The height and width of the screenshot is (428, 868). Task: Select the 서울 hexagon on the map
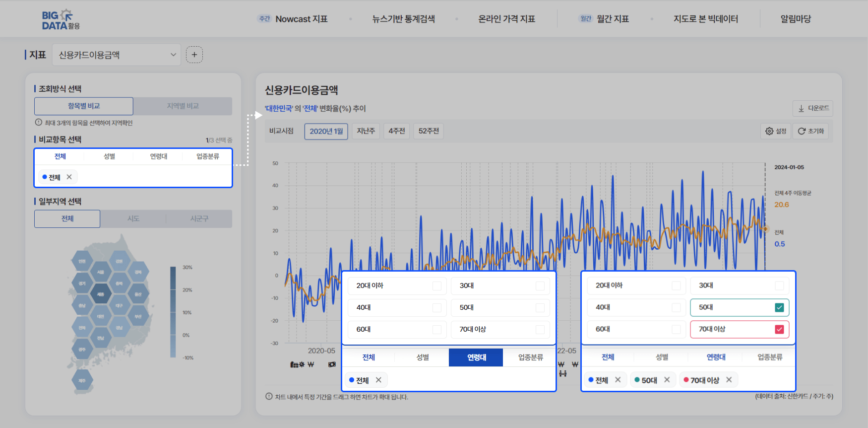tap(100, 272)
